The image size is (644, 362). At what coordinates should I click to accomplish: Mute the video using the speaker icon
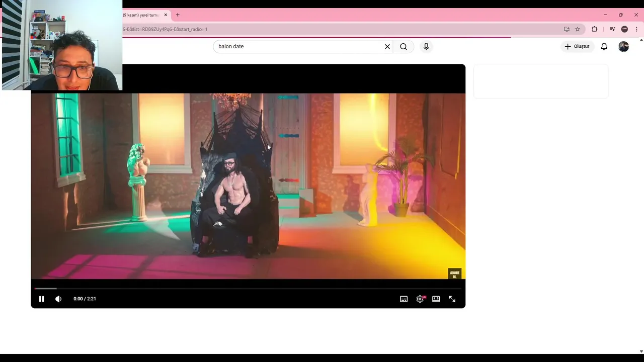pyautogui.click(x=58, y=299)
